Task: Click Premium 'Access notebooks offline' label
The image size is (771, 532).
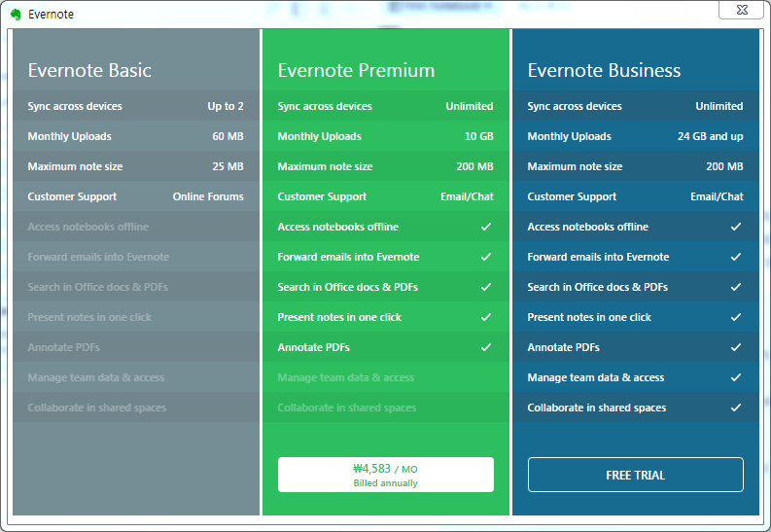Action: [x=337, y=227]
